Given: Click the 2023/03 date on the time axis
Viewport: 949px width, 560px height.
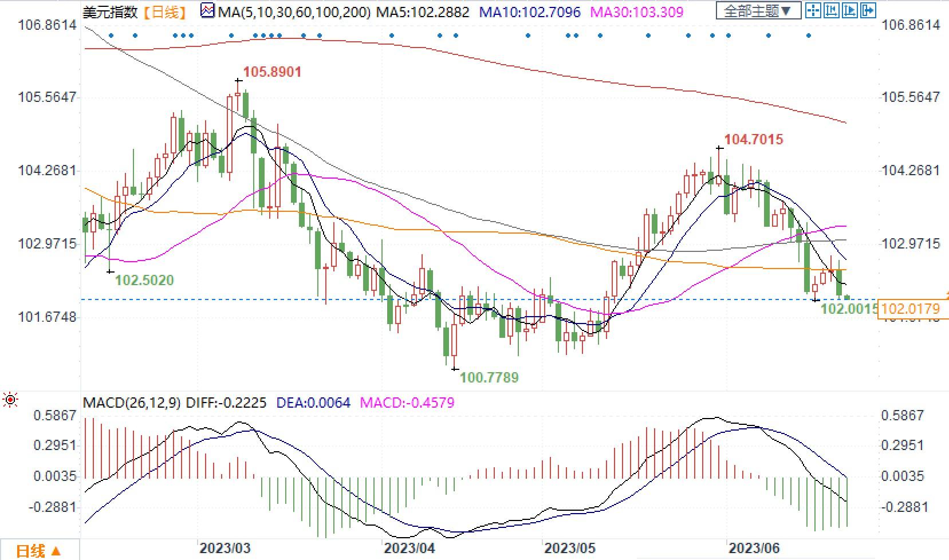Looking at the screenshot, I should 225,548.
